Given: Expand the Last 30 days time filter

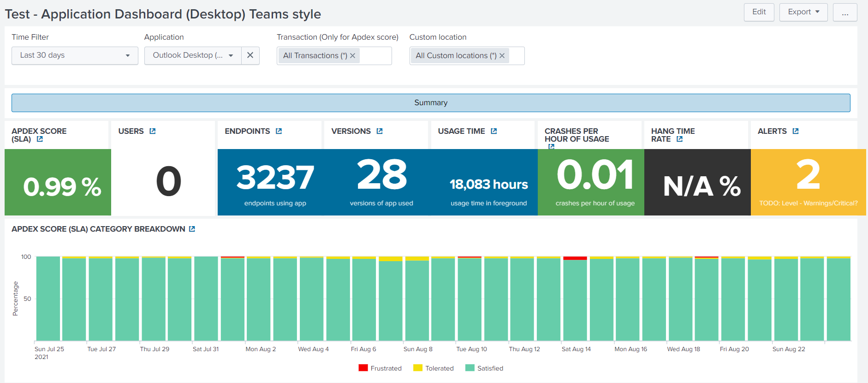Looking at the screenshot, I should pyautogui.click(x=75, y=55).
